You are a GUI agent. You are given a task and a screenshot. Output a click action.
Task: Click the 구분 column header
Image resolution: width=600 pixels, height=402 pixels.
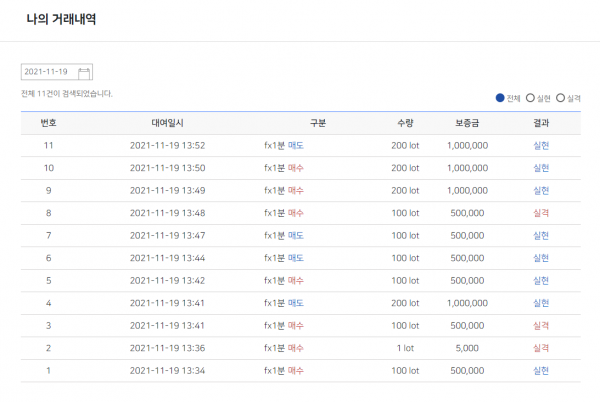point(318,123)
